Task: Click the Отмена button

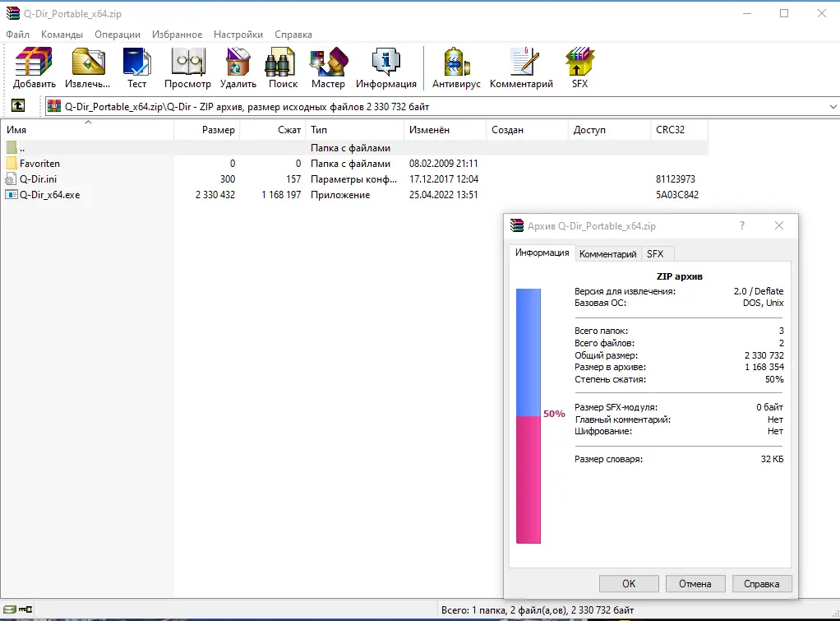Action: click(695, 583)
